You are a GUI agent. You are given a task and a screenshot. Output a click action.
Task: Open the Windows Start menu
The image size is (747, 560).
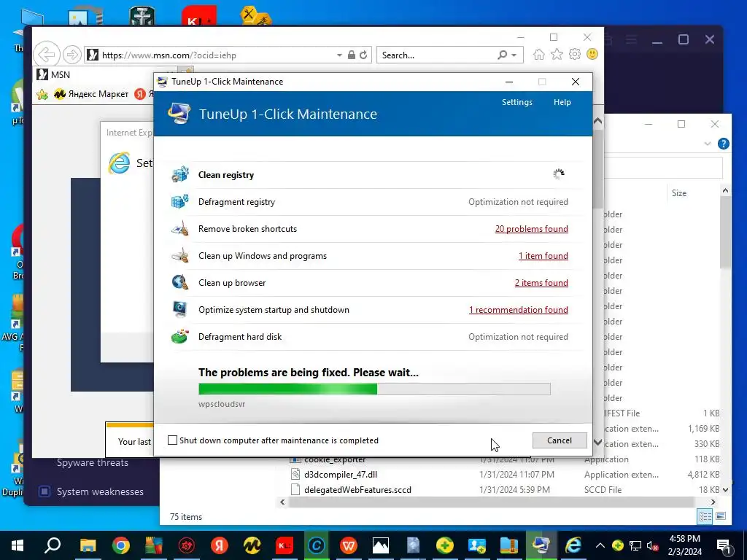pyautogui.click(x=18, y=545)
